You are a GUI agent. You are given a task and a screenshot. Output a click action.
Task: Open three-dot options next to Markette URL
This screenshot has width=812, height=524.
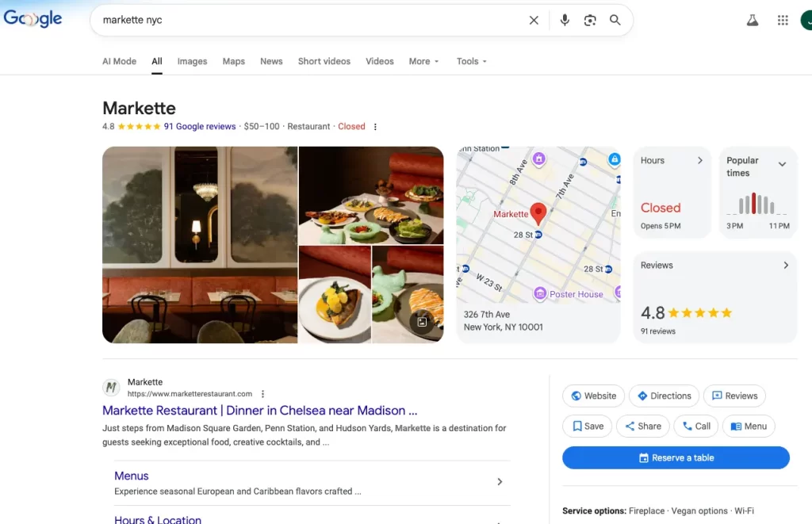click(x=262, y=393)
